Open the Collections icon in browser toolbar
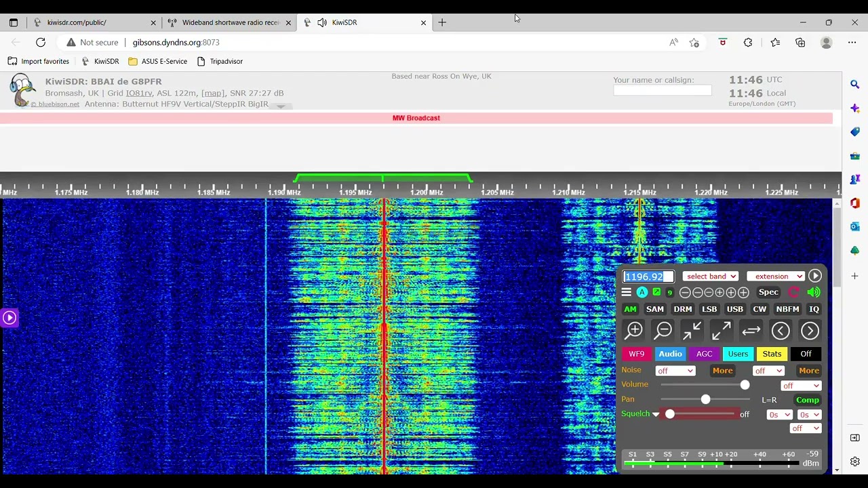868x488 pixels. click(x=800, y=42)
